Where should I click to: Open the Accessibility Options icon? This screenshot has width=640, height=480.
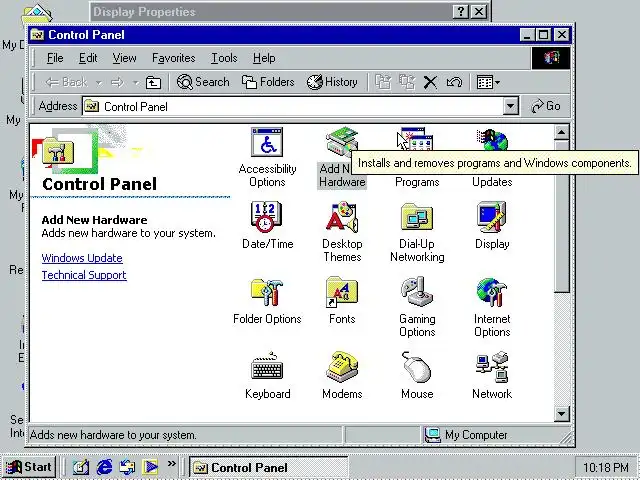click(267, 142)
